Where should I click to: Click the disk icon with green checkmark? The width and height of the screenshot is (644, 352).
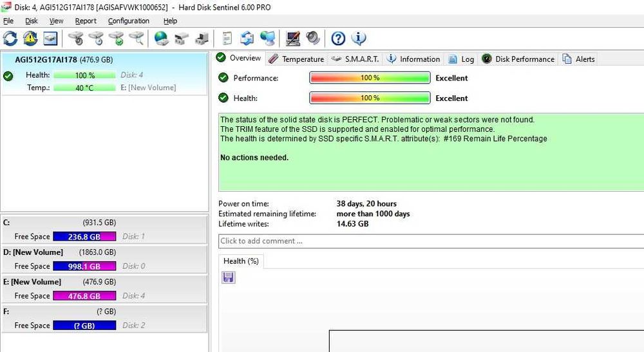[x=116, y=39]
